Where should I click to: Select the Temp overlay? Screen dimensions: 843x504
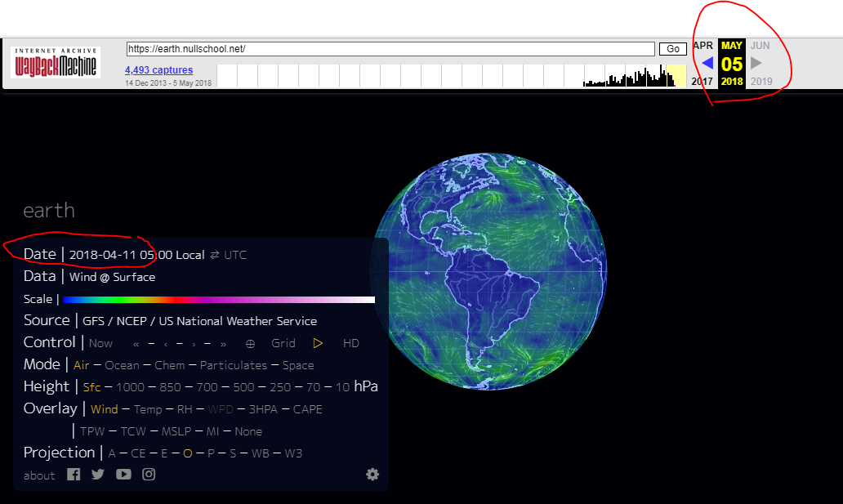(148, 409)
